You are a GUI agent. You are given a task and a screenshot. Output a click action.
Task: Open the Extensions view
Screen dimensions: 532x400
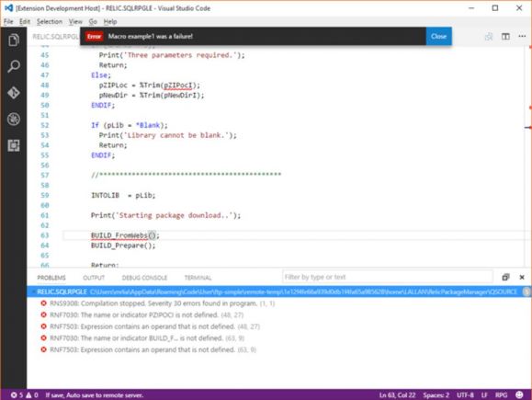click(x=14, y=145)
